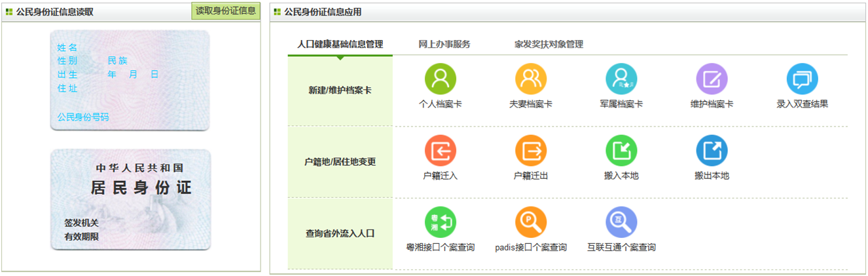Click the 维护档案卡 purple edit icon
Screen dimensions: 868x276
pos(711,79)
